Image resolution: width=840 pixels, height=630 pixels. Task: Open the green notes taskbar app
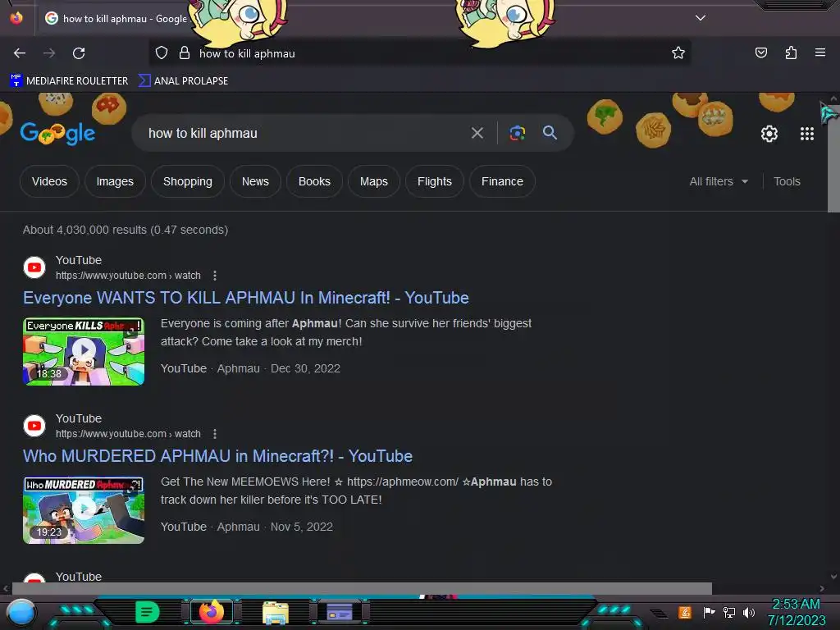point(147,612)
